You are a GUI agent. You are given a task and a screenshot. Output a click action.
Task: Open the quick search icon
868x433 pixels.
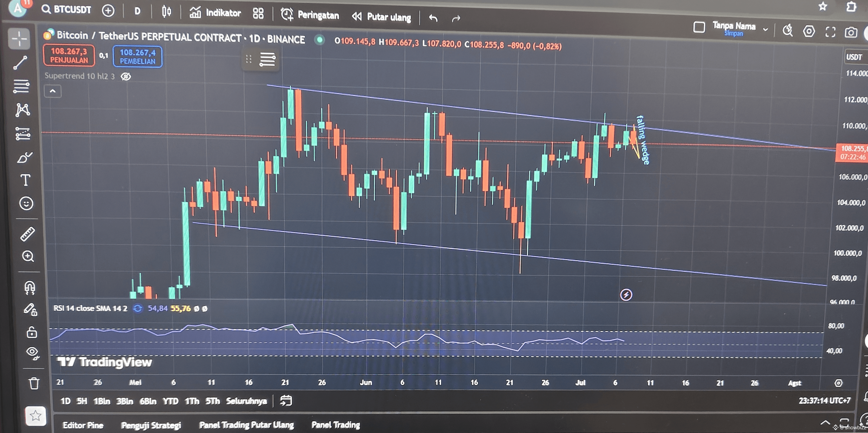click(788, 31)
